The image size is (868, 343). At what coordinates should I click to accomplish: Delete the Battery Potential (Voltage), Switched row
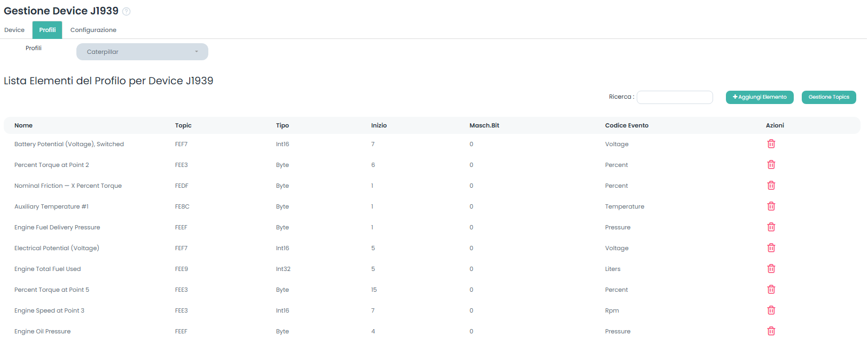771,144
